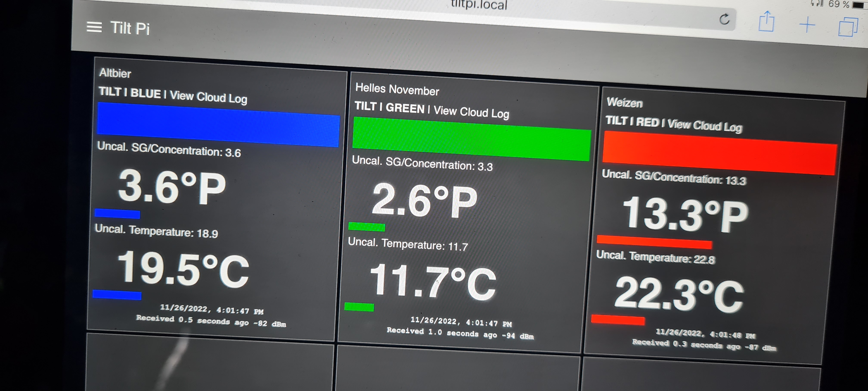Show all open tabs overview
Image resolution: width=868 pixels, height=391 pixels.
848,27
